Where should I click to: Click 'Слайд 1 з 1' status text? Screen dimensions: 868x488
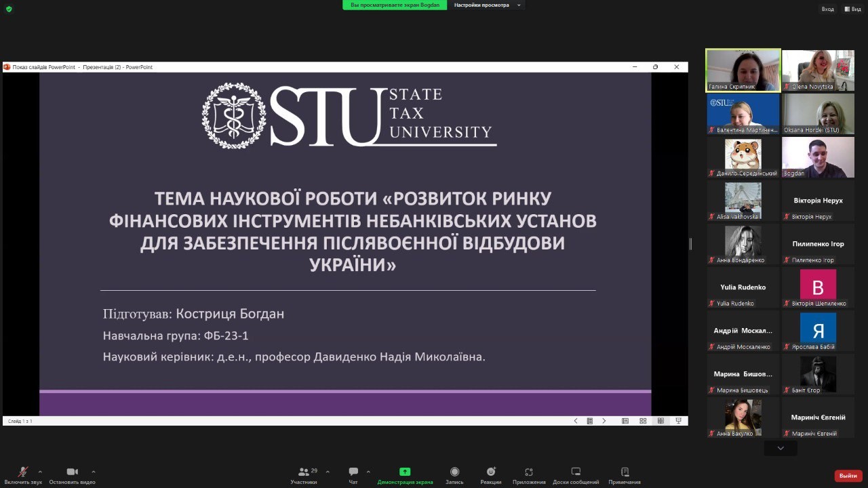click(x=19, y=422)
